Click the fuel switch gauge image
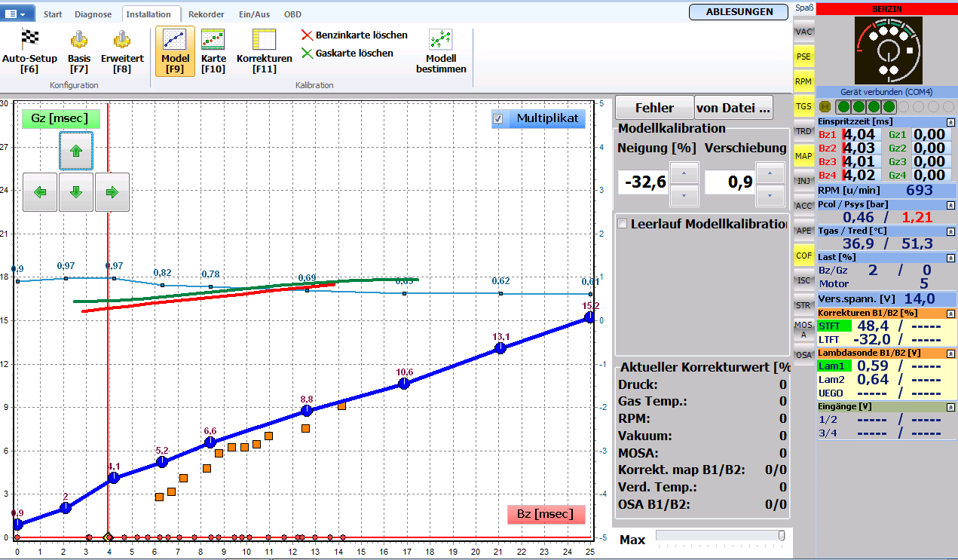This screenshot has height=560, width=958. coord(887,50)
